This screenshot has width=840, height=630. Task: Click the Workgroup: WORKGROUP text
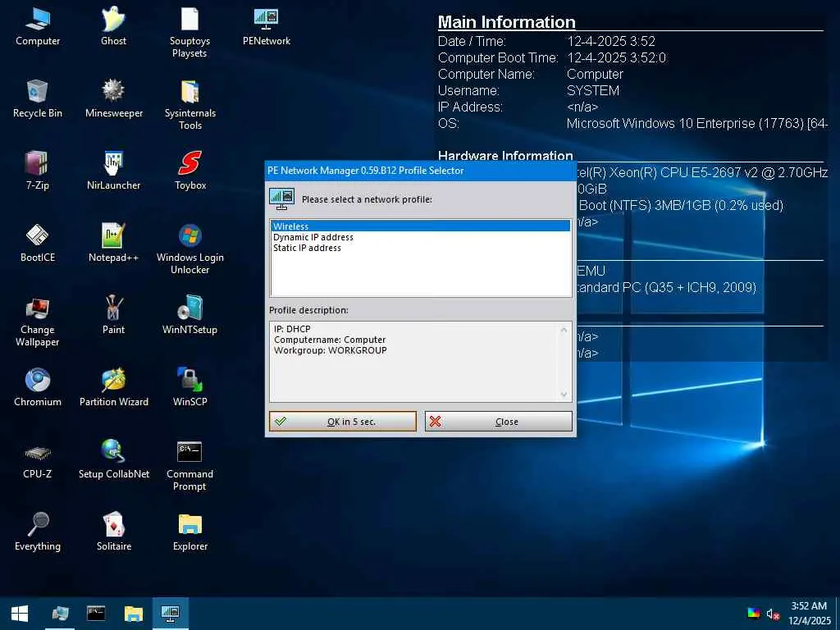pyautogui.click(x=330, y=350)
